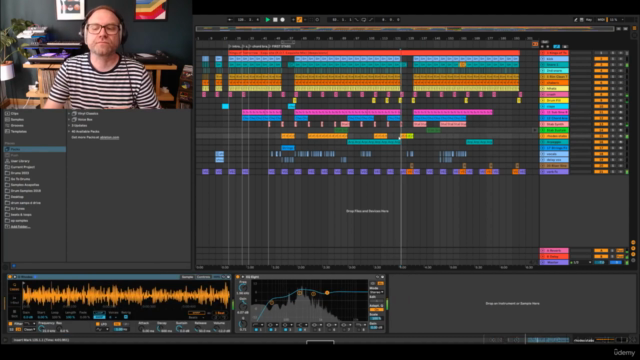Viewport: 640px width, 360px height.
Task: Start playback with the Play button
Action: [268, 20]
